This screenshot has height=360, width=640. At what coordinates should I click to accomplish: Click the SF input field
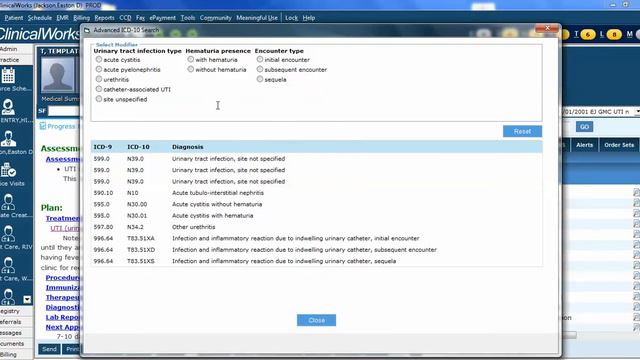click(x=64, y=111)
